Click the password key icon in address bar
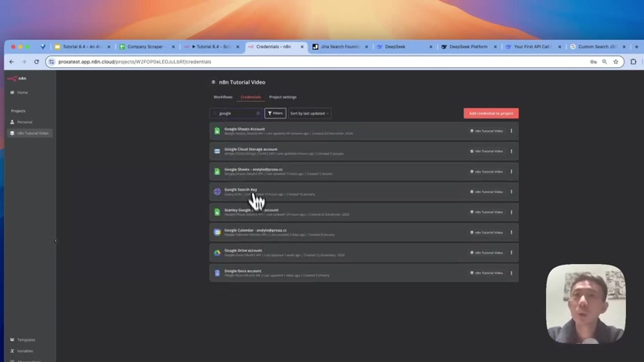 [593, 62]
